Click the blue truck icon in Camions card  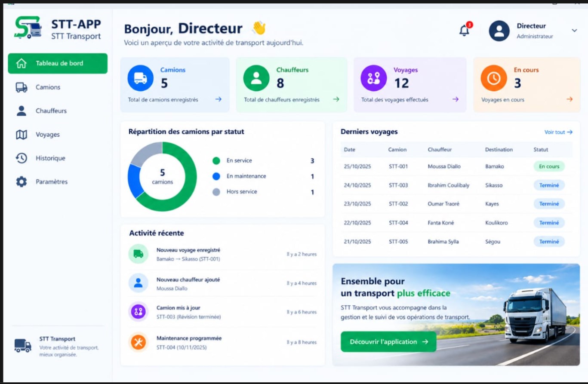click(x=141, y=78)
